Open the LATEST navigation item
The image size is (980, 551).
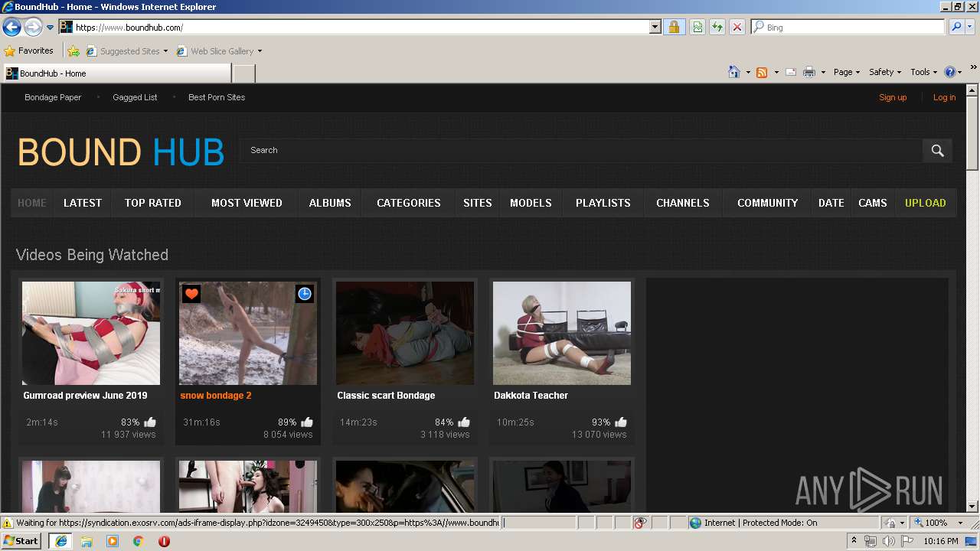tap(83, 203)
